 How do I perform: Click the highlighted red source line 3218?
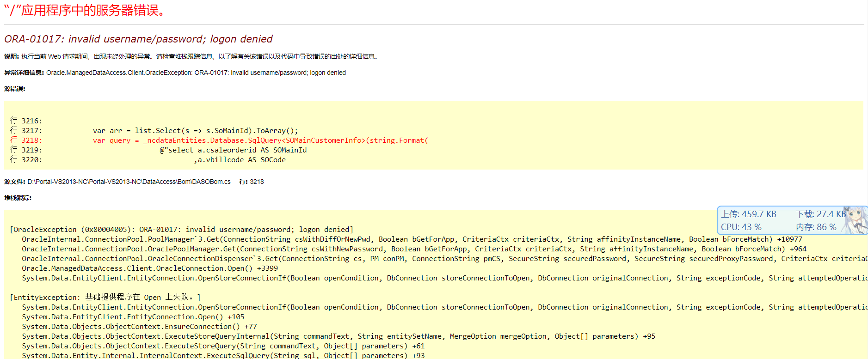coord(260,140)
